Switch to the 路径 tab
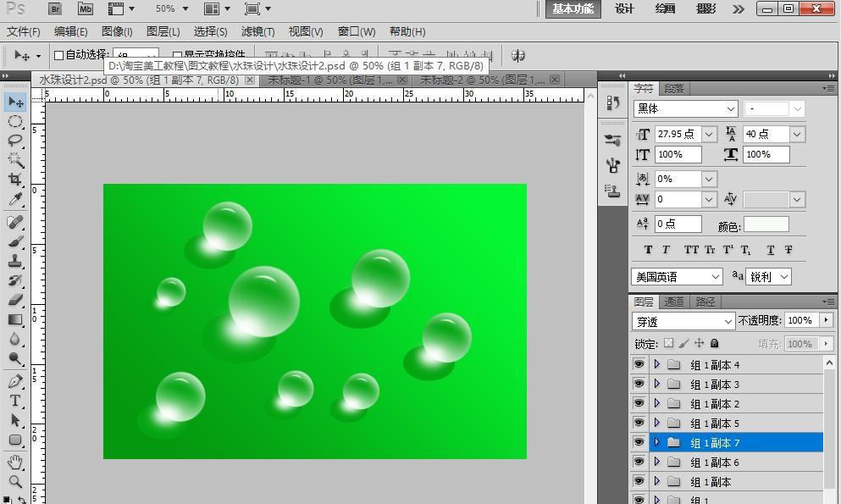841x504 pixels. pyautogui.click(x=705, y=302)
